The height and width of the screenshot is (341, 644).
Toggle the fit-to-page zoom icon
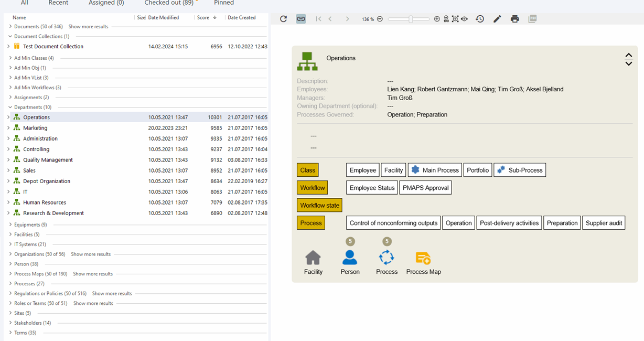455,19
